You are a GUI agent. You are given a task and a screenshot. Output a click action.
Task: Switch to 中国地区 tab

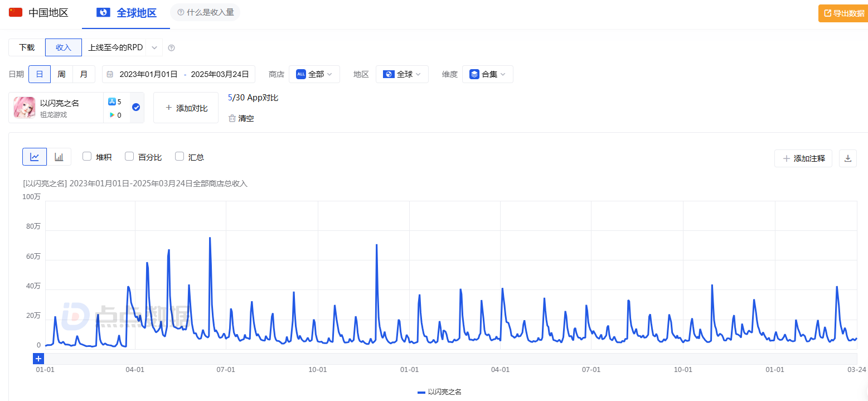[x=39, y=13]
